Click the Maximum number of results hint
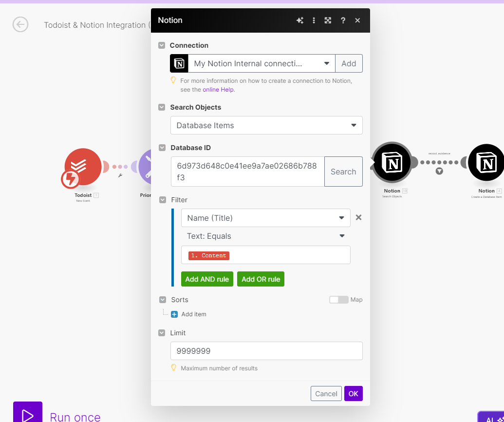This screenshot has width=504, height=422. 219,368
